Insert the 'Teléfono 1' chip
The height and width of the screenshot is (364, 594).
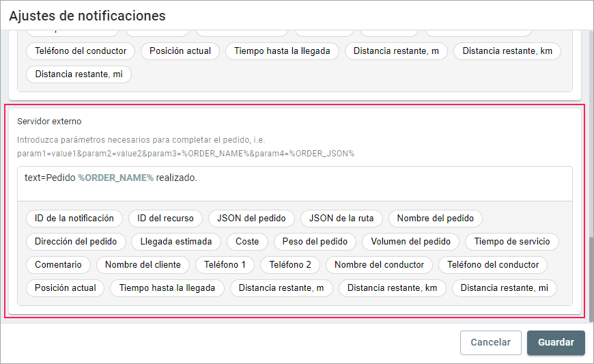click(x=225, y=264)
